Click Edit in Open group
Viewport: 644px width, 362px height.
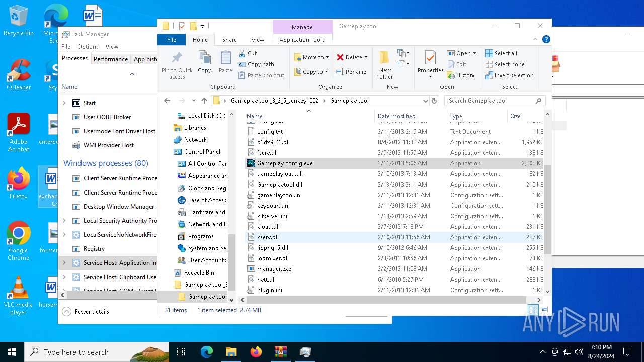(x=456, y=64)
